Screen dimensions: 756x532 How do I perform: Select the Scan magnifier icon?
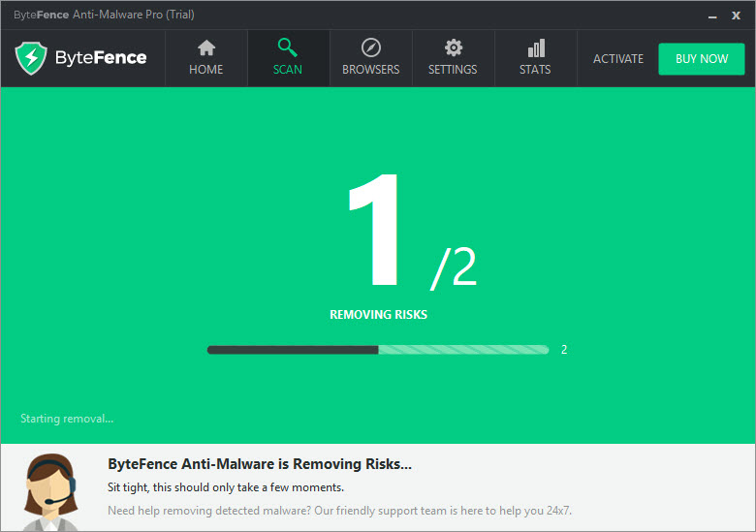pos(287,47)
